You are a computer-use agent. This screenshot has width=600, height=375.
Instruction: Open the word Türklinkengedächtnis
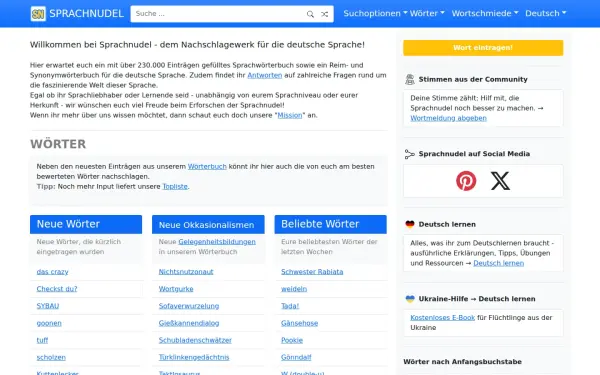point(194,357)
